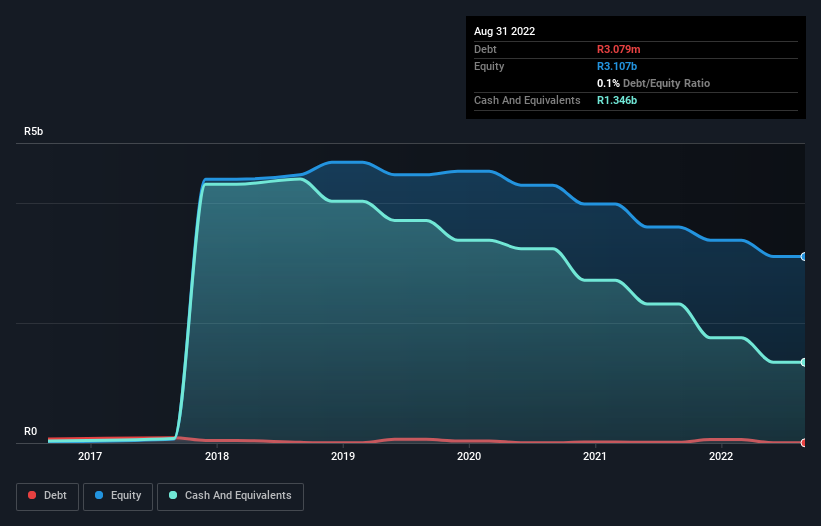
Task: Click the 2020 x-axis label
Action: [469, 456]
